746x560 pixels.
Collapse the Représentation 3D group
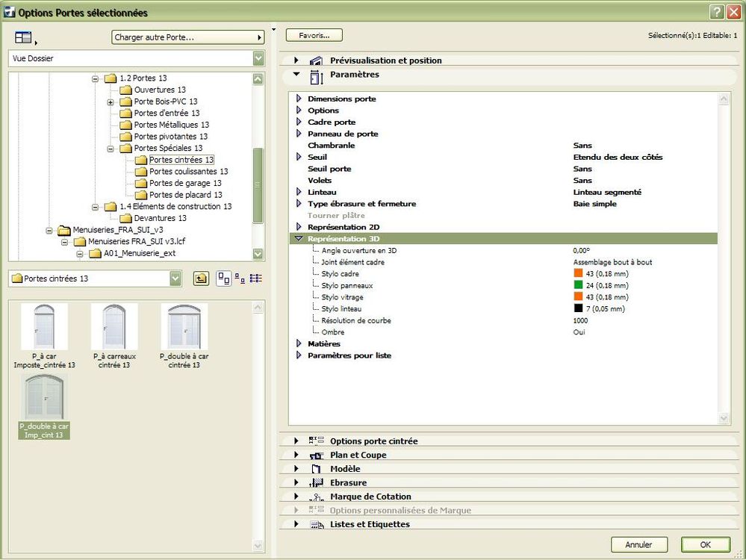click(x=299, y=239)
